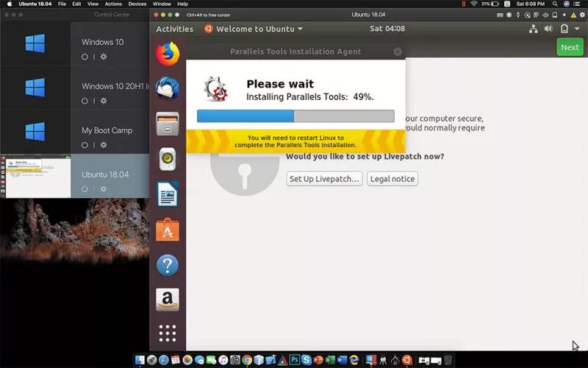Screen dimensions: 588x368
Task: Open the View menu in macOS menu bar
Action: click(93, 4)
